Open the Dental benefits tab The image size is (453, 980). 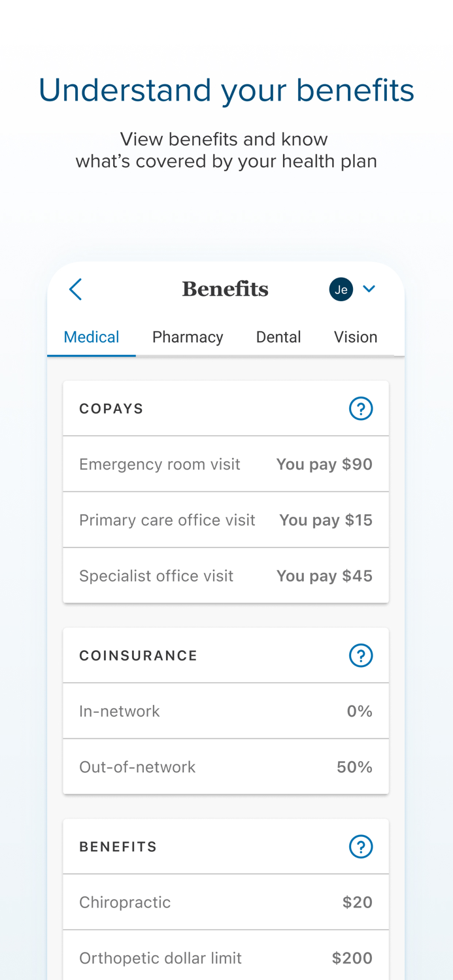278,336
